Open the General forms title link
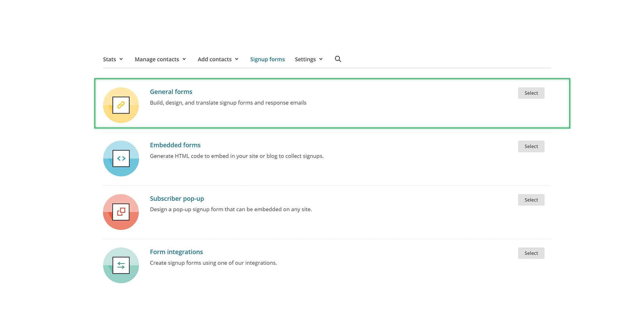The image size is (644, 322). [x=171, y=92]
